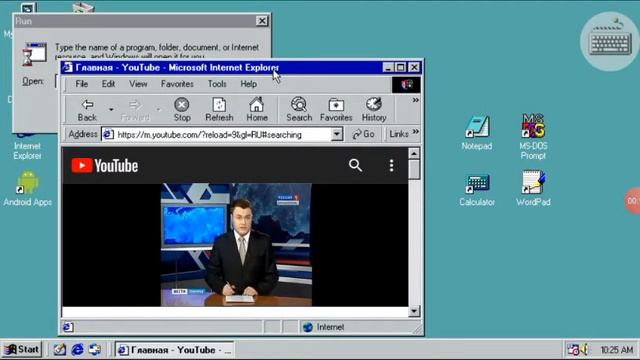Expand the Forward button dropdown arrow

(159, 109)
